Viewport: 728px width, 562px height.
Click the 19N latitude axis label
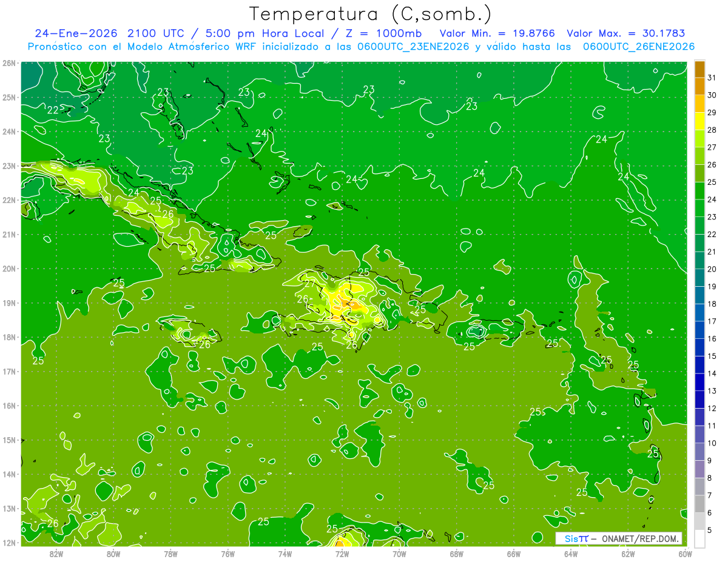point(9,303)
